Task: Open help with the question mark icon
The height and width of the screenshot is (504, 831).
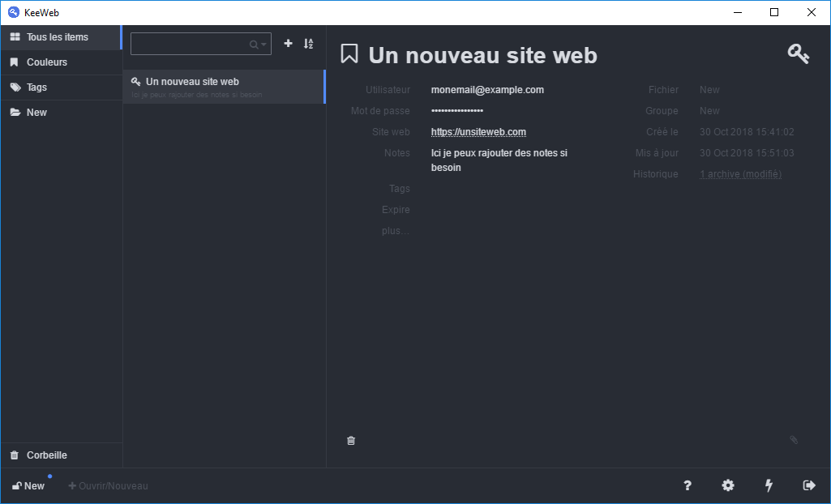Action: pyautogui.click(x=687, y=485)
